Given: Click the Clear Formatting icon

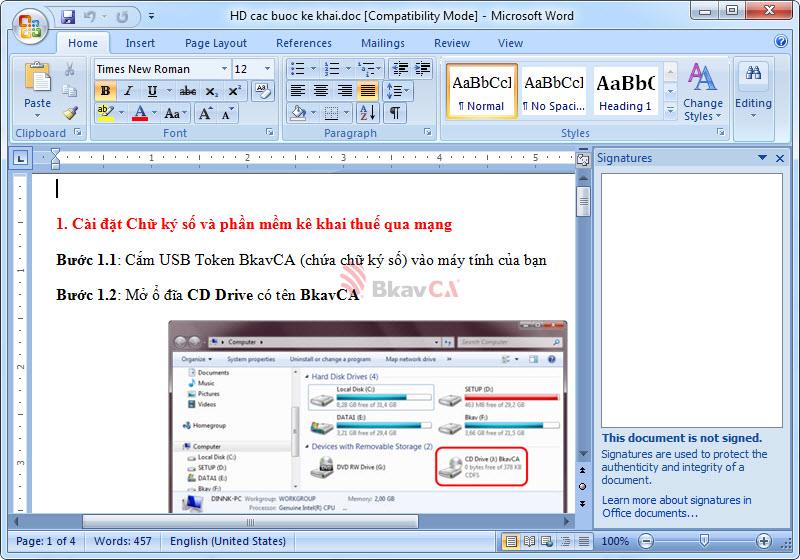Looking at the screenshot, I should point(263,91).
